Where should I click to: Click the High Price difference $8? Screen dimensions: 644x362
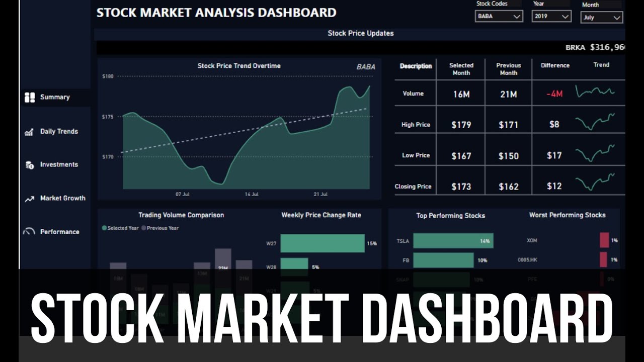(554, 124)
